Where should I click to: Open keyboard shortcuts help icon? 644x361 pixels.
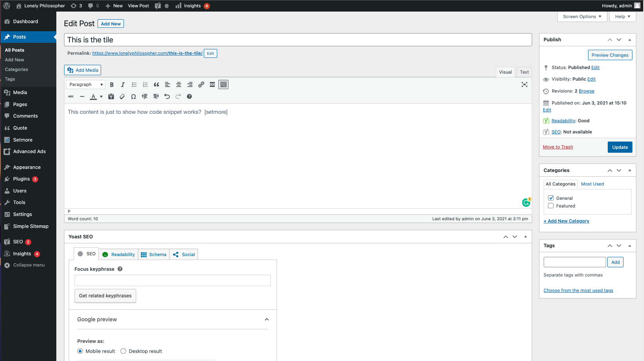189,96
